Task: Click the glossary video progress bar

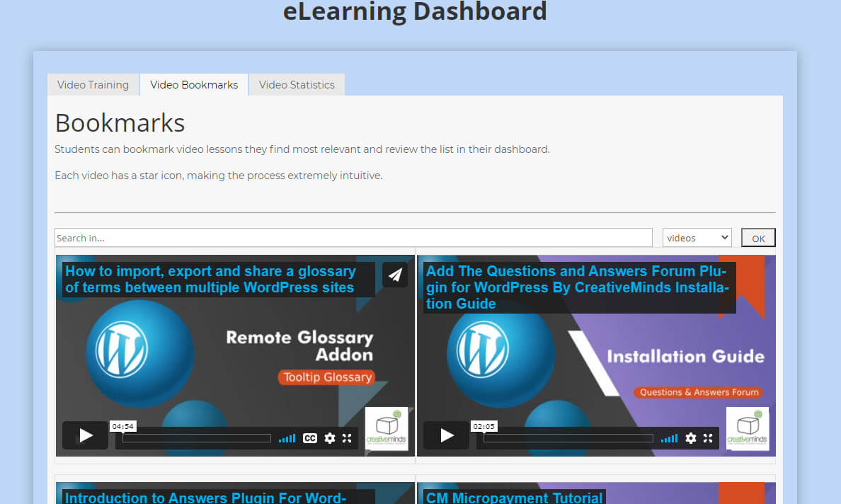Action: pyautogui.click(x=196, y=438)
